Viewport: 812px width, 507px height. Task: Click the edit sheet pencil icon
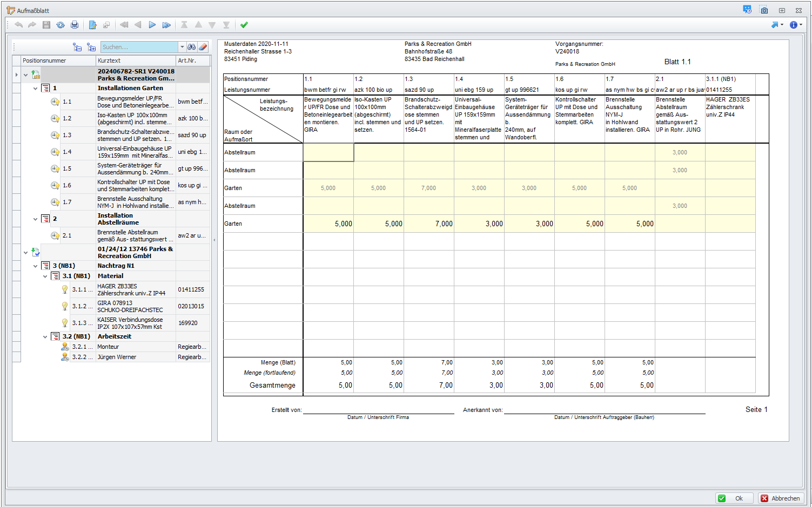[92, 25]
